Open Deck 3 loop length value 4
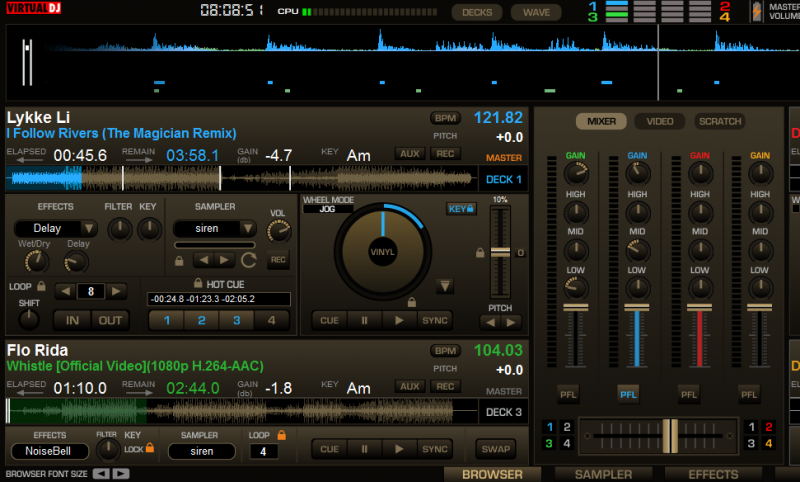 pyautogui.click(x=263, y=451)
